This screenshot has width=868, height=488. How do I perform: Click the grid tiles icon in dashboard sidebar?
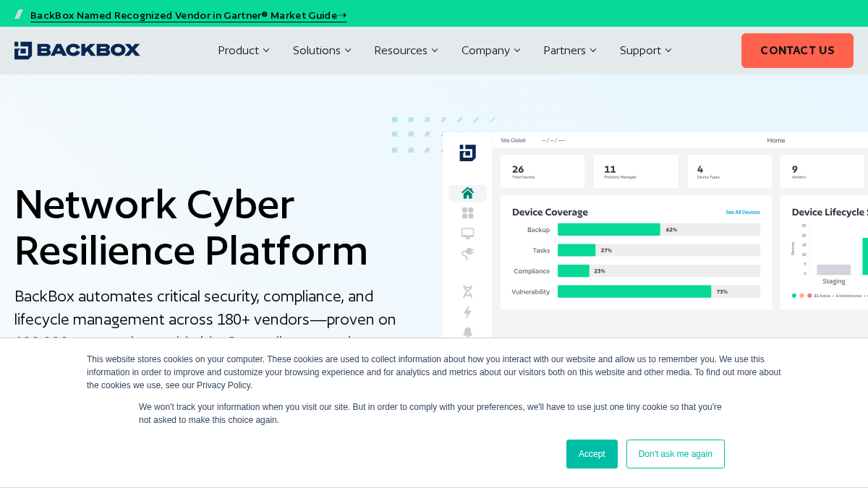coord(468,213)
